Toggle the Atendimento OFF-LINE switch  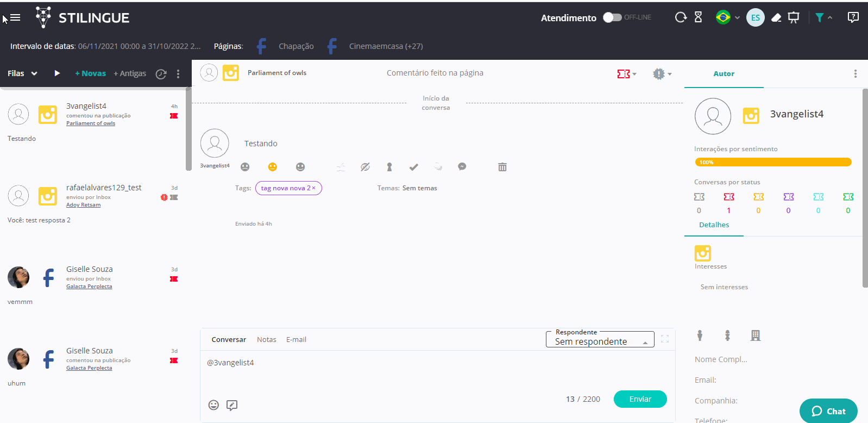click(612, 17)
